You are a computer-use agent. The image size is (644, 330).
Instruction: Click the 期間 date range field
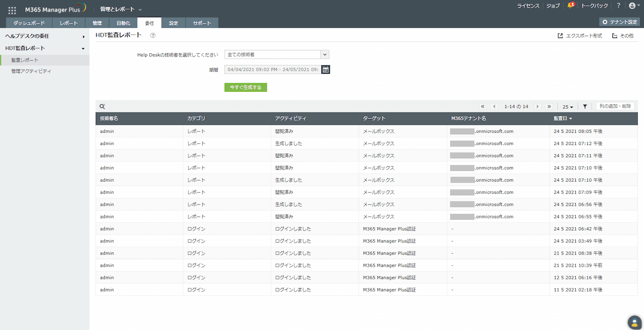[x=273, y=70]
